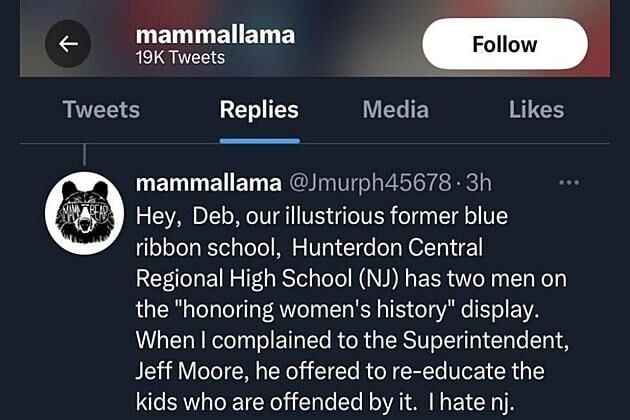Image resolution: width=630 pixels, height=420 pixels.
Task: View the Likes tab
Action: (x=536, y=110)
